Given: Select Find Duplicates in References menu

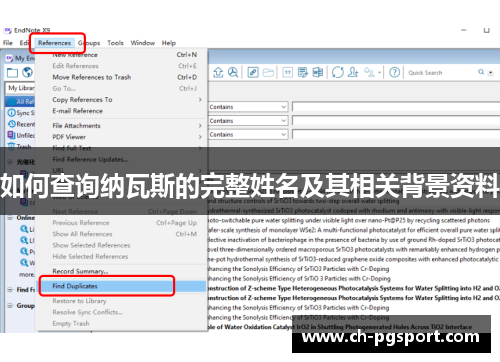Looking at the screenshot, I should [121, 286].
